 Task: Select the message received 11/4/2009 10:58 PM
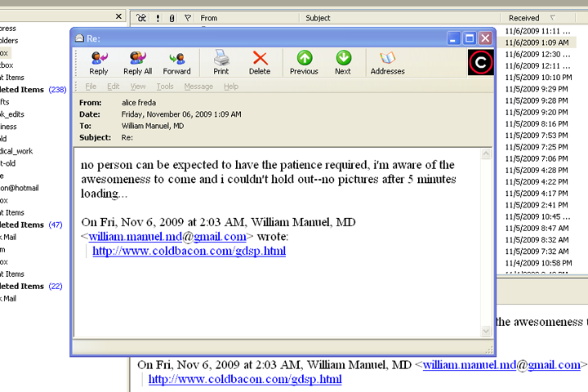click(x=538, y=263)
